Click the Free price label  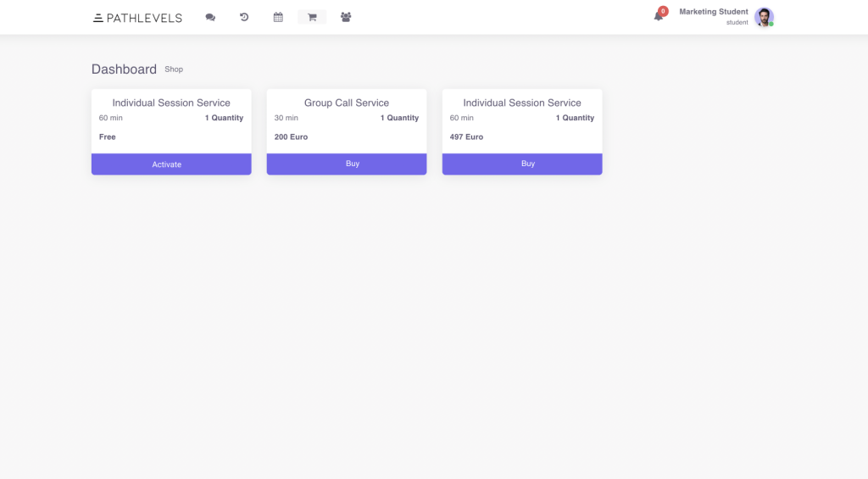click(108, 136)
